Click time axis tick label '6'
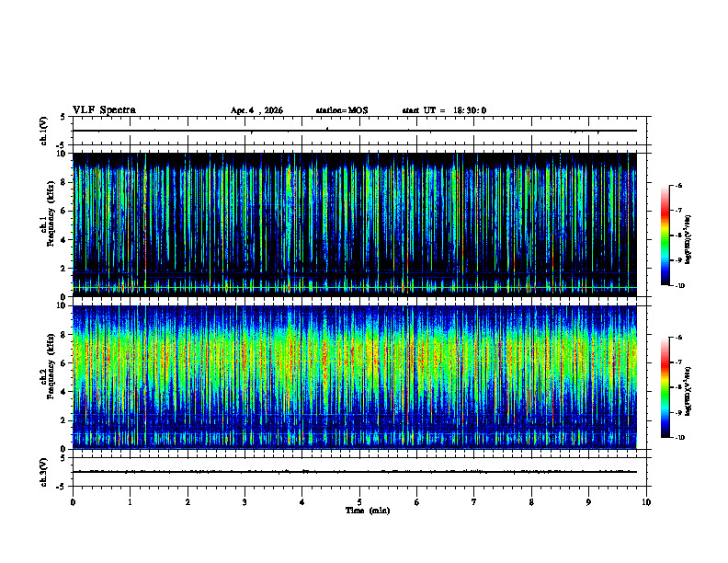 (416, 502)
